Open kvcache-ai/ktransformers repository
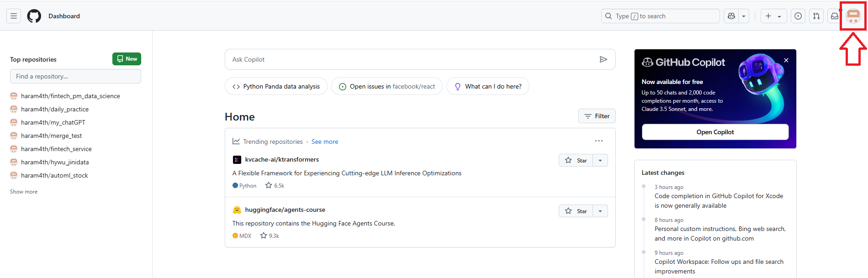This screenshot has width=868, height=278. click(x=282, y=159)
